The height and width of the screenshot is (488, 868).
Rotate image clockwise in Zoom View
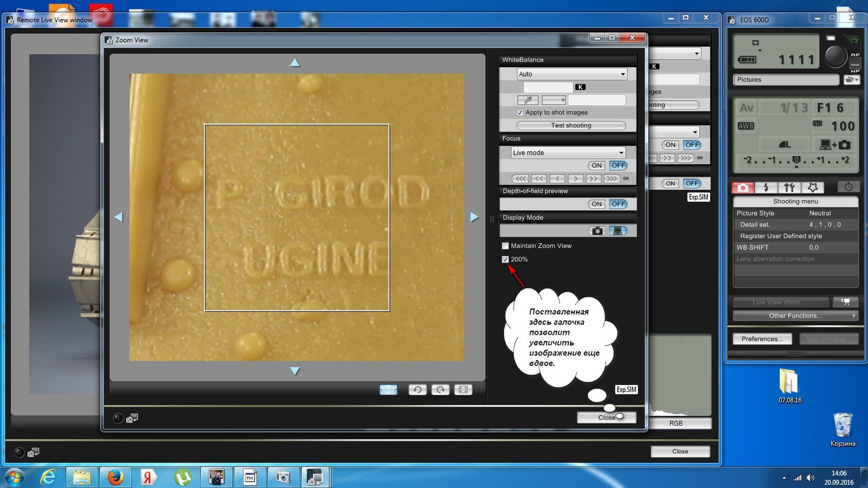tap(440, 390)
